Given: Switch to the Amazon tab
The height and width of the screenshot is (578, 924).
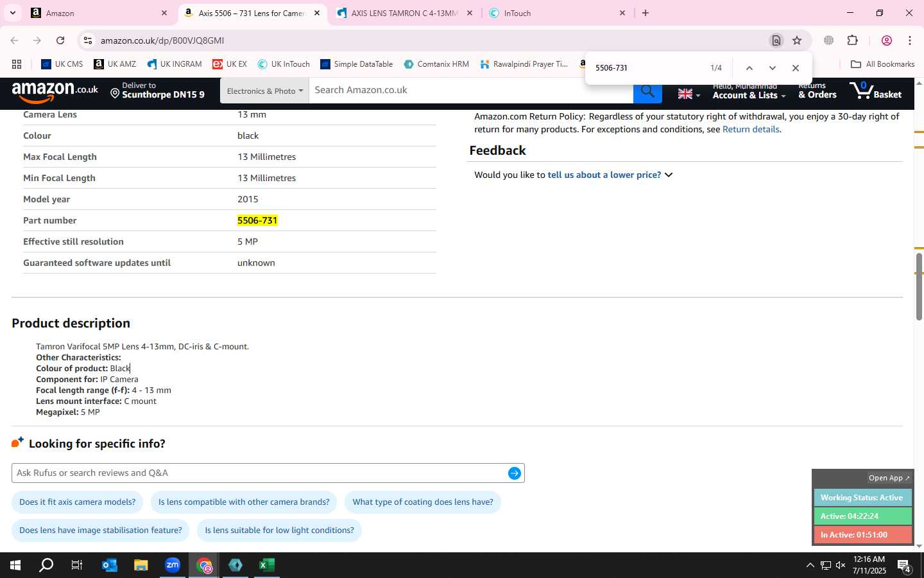Looking at the screenshot, I should pos(99,13).
